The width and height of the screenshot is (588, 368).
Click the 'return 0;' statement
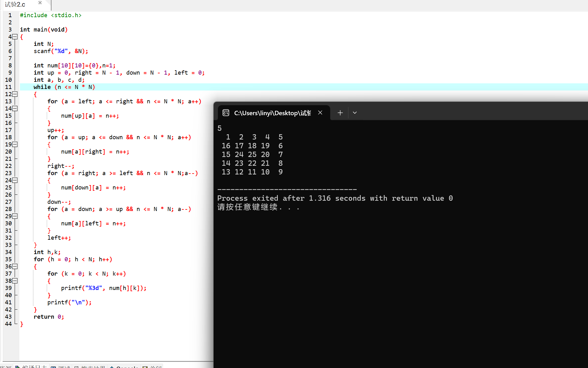coord(49,316)
